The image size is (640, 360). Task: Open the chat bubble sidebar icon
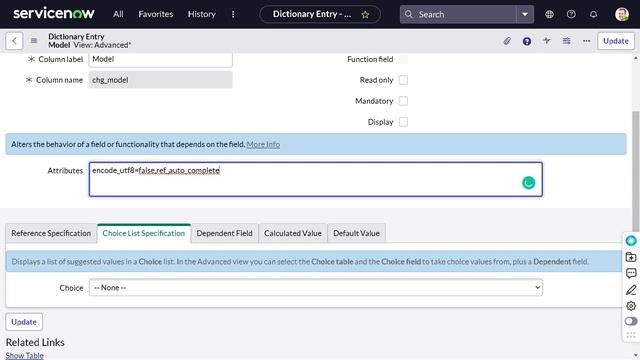coord(631,273)
